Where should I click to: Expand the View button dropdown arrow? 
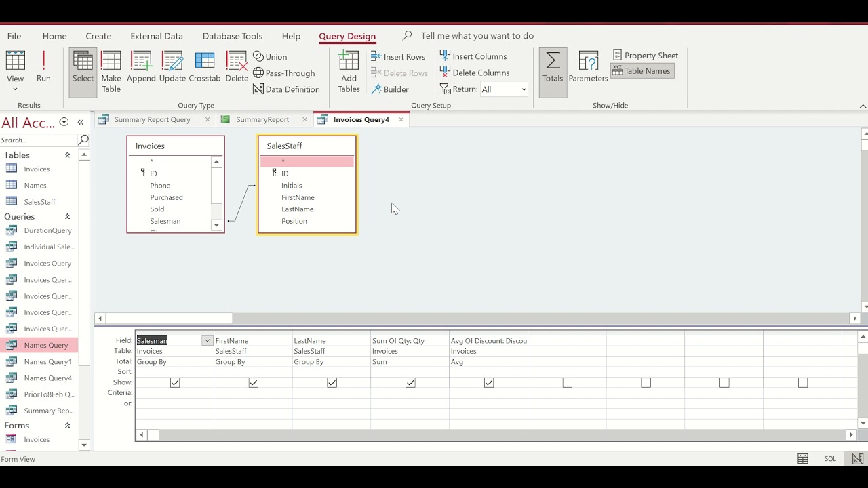click(15, 89)
